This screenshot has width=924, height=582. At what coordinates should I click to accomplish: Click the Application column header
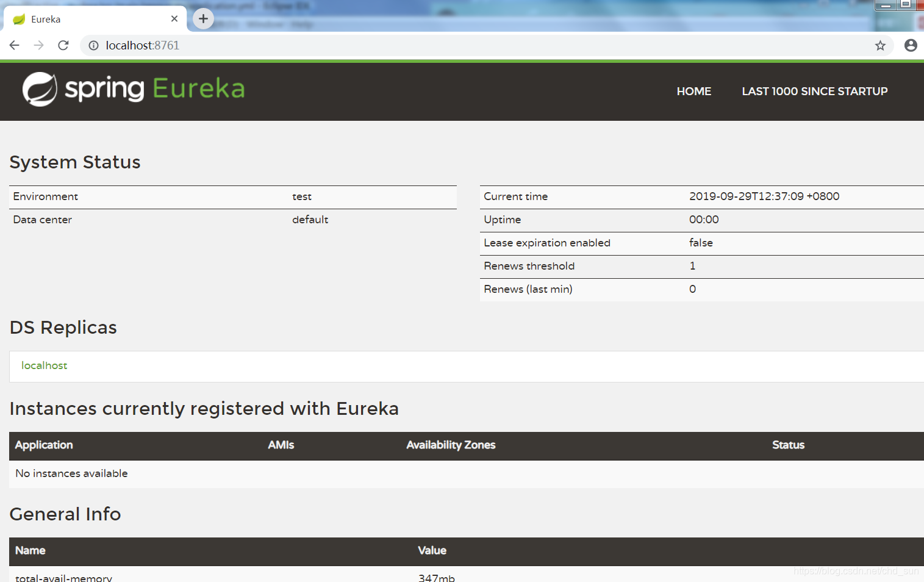[x=44, y=445]
